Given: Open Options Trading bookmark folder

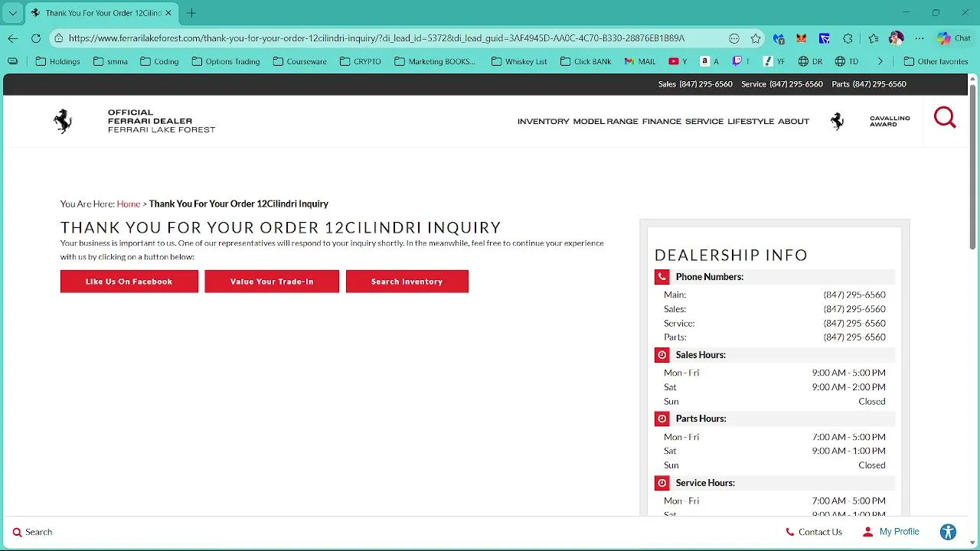Looking at the screenshot, I should [226, 61].
